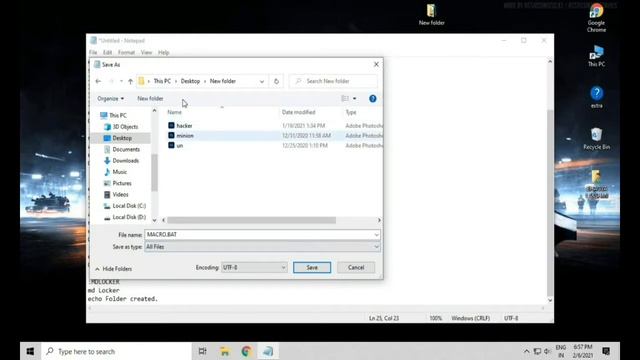
Task: Sort by Type column header
Action: pos(351,112)
